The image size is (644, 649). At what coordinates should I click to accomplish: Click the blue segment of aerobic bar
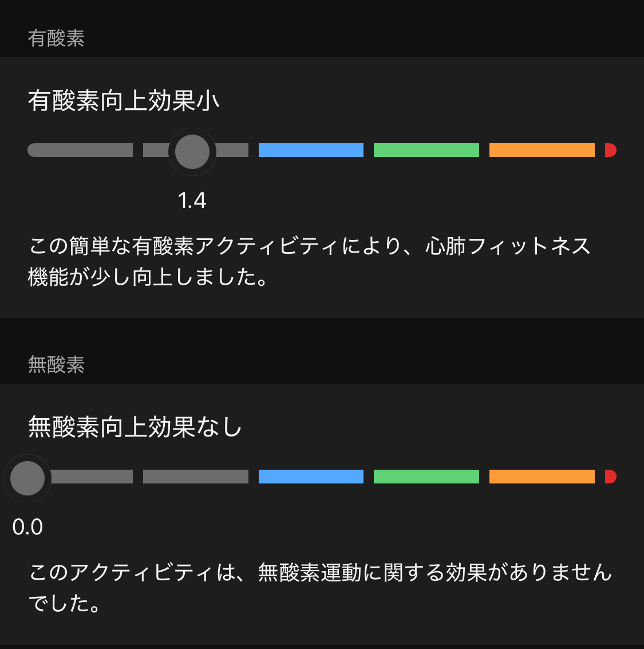point(311,150)
